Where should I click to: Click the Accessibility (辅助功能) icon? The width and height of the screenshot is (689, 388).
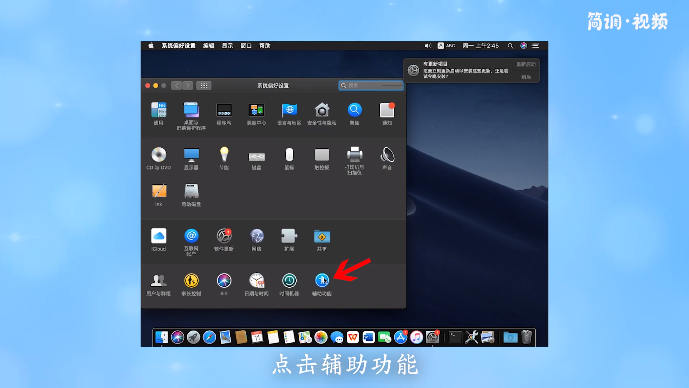[322, 280]
